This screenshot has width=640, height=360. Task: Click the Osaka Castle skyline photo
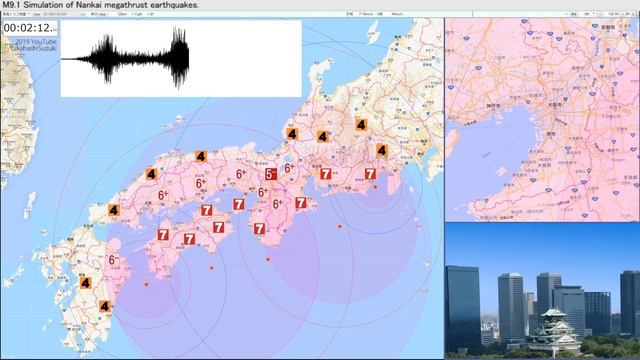pos(542,291)
